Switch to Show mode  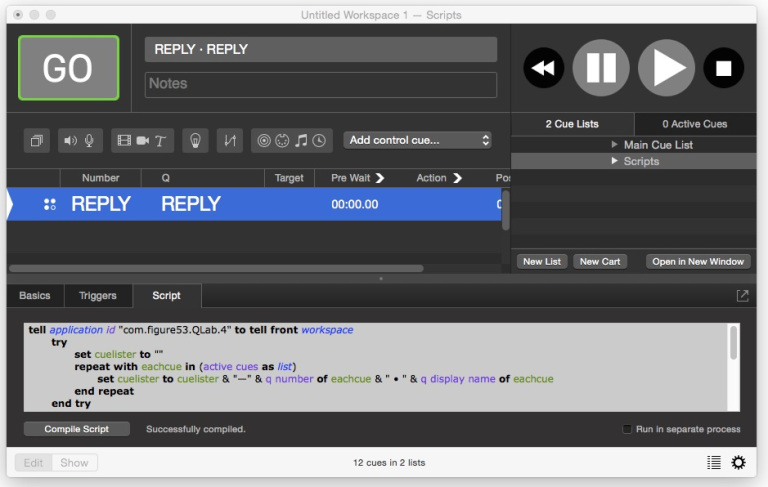[74, 462]
